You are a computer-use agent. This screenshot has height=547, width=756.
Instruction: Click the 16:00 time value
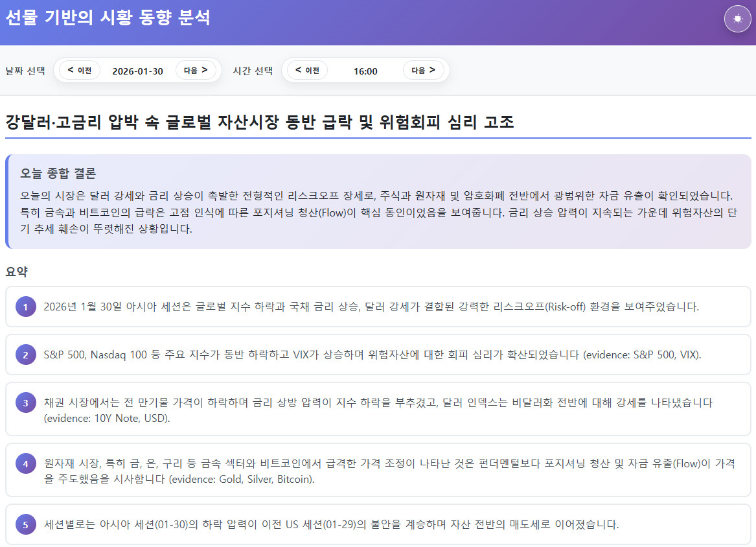pos(365,71)
